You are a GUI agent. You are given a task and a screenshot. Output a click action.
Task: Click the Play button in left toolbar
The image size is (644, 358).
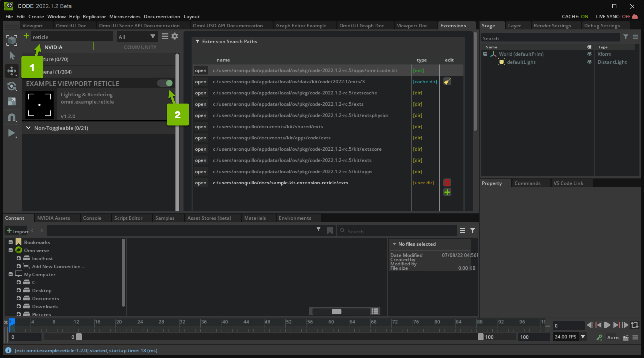[12, 133]
